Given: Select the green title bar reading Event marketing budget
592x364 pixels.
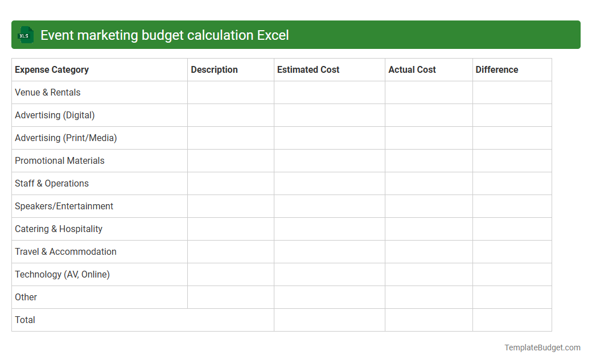Looking at the screenshot, I should click(x=165, y=35).
